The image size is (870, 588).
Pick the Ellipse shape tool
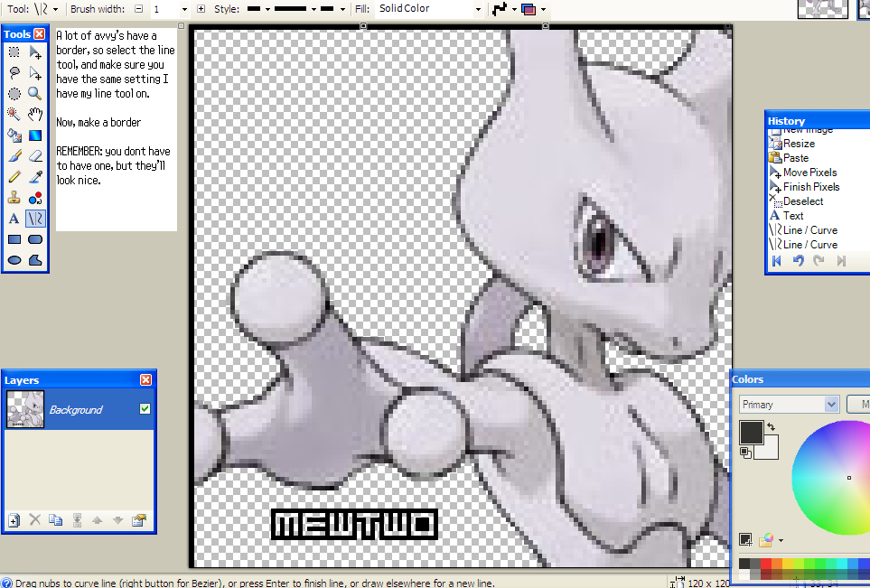(x=14, y=260)
